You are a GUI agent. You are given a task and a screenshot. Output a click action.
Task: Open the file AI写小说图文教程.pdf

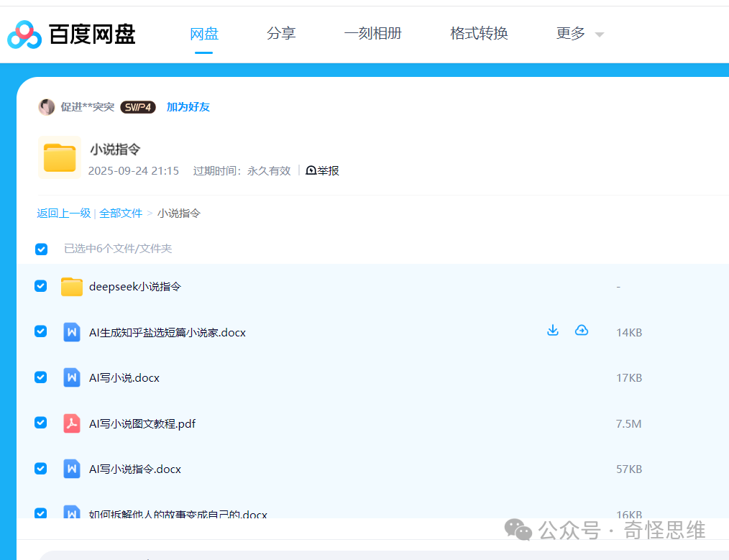pos(142,423)
